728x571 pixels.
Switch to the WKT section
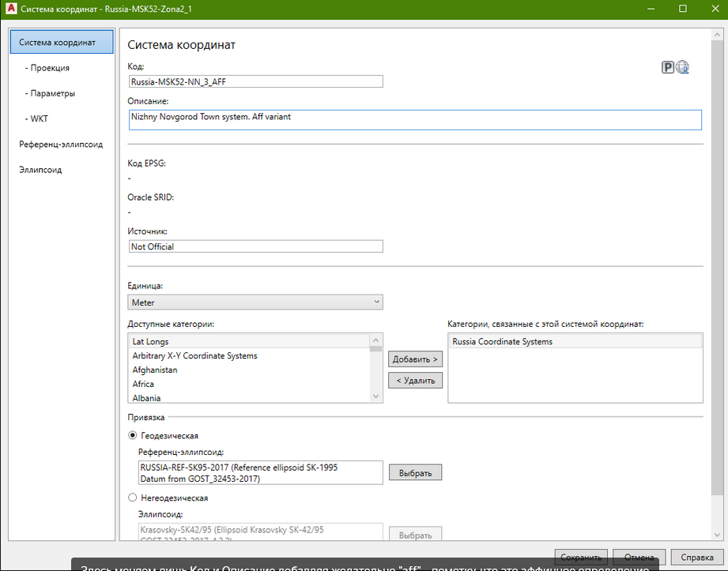pos(40,118)
